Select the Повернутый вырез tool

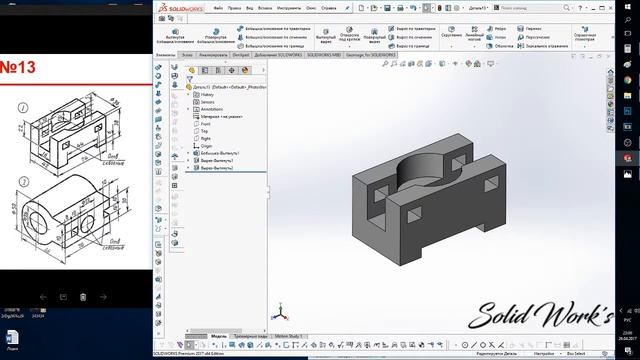(x=374, y=36)
